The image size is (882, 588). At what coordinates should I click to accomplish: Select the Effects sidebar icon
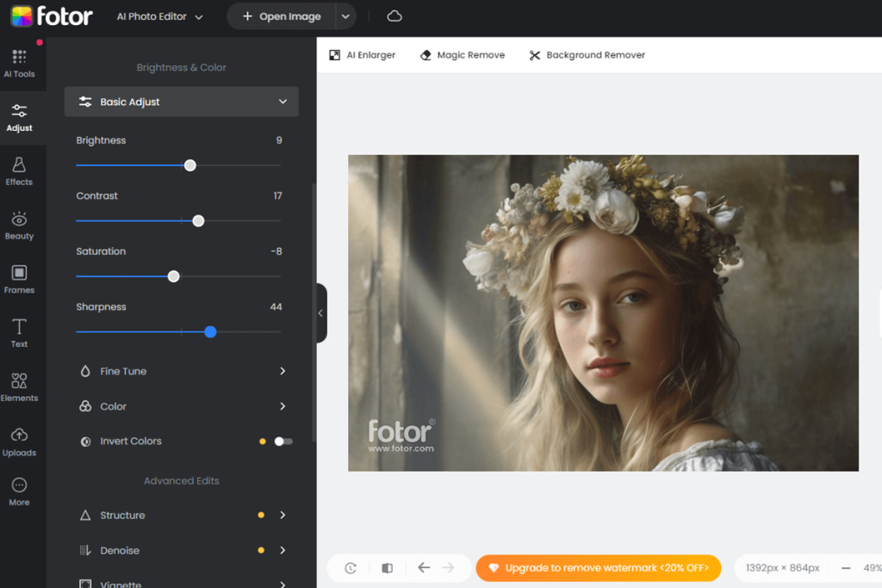click(x=19, y=170)
